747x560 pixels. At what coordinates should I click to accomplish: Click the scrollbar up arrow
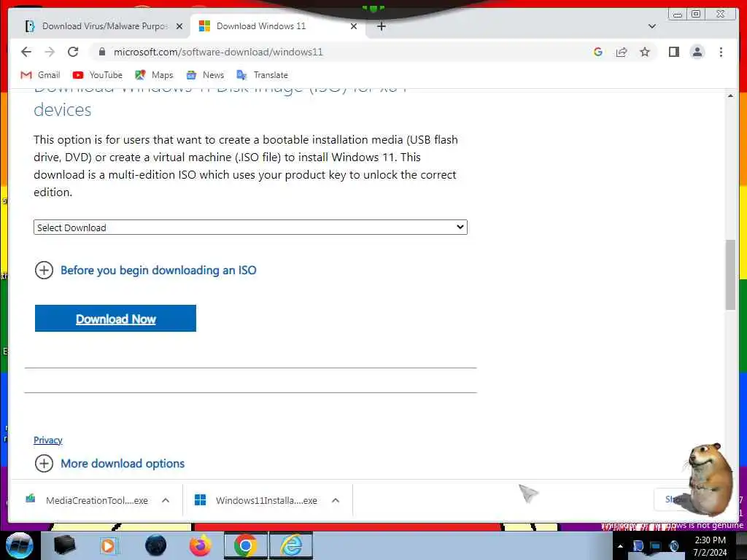pyautogui.click(x=730, y=96)
